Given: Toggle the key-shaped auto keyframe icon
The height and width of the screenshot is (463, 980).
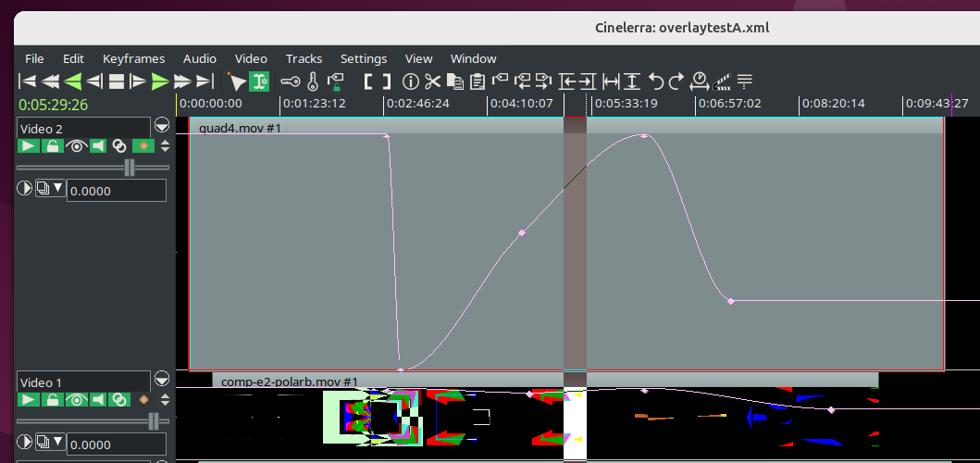Looking at the screenshot, I should [291, 81].
